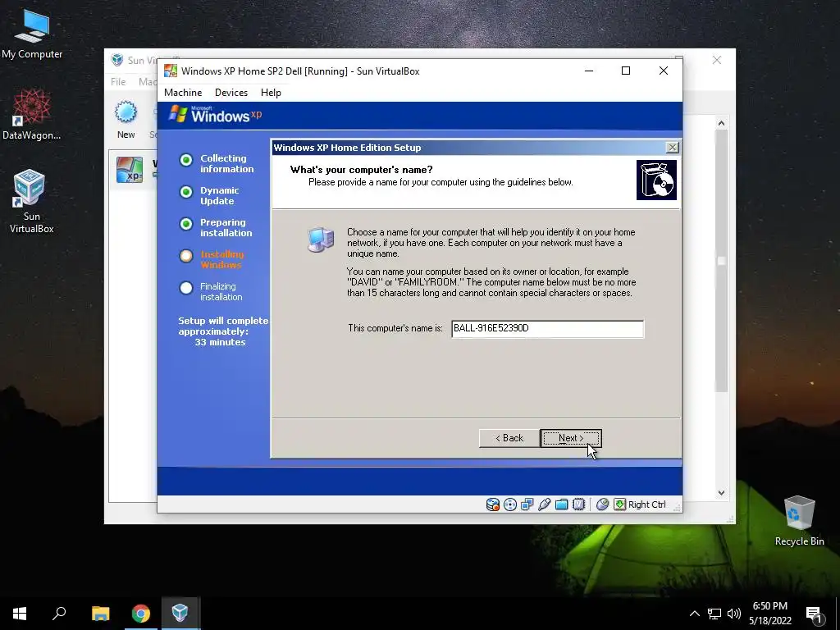
Task: Open the Help menu of the VM window
Action: 271,93
